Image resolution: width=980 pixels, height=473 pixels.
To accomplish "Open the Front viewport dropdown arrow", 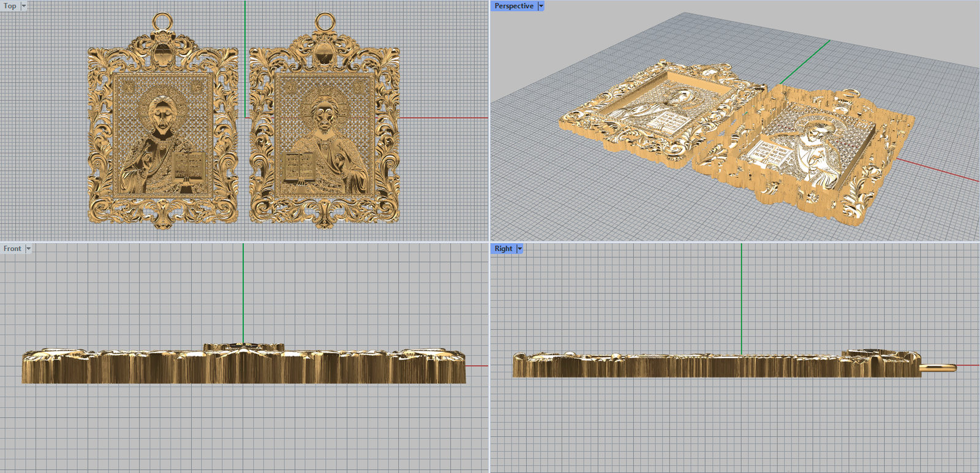I will 28,249.
